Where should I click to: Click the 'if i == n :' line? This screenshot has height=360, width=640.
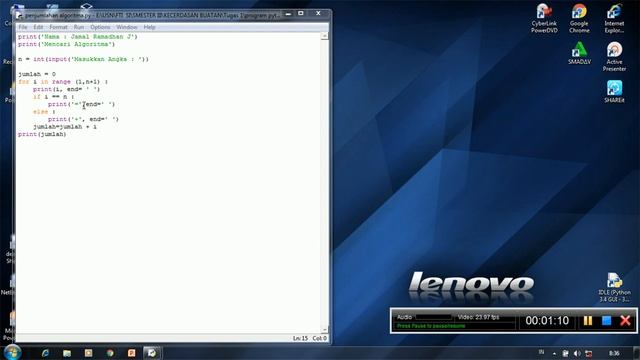pos(53,97)
